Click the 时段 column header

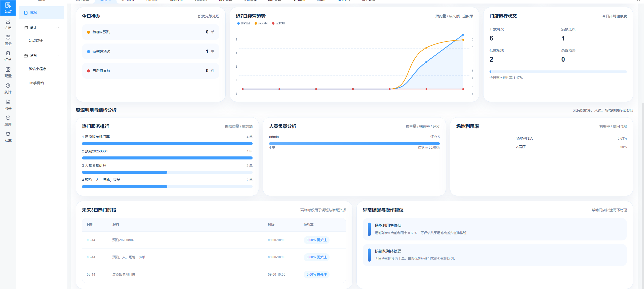tap(271, 225)
